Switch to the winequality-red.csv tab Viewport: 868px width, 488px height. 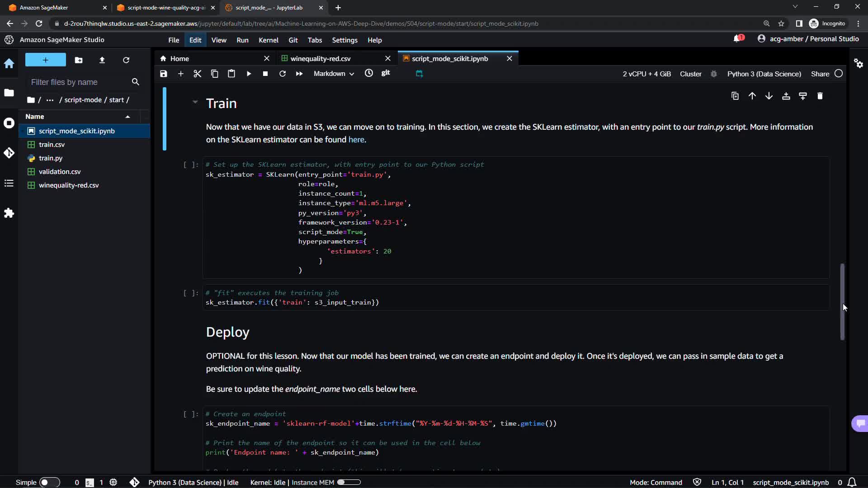pyautogui.click(x=320, y=59)
